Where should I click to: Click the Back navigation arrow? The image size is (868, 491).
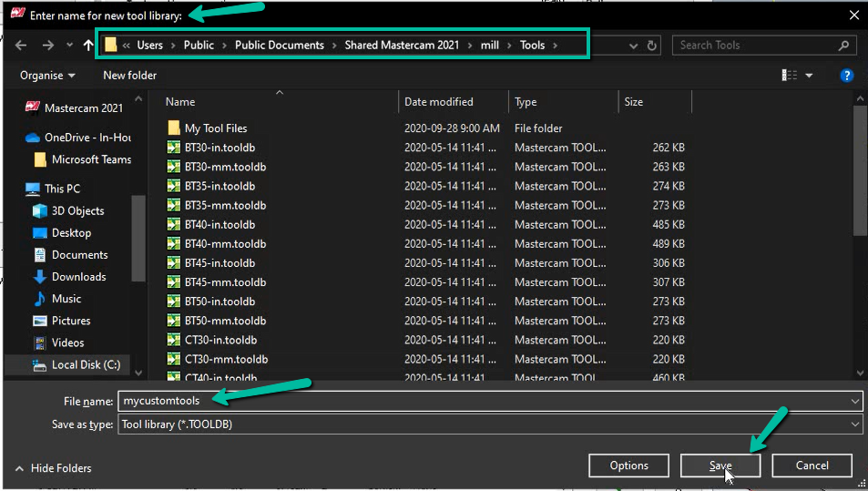click(21, 46)
